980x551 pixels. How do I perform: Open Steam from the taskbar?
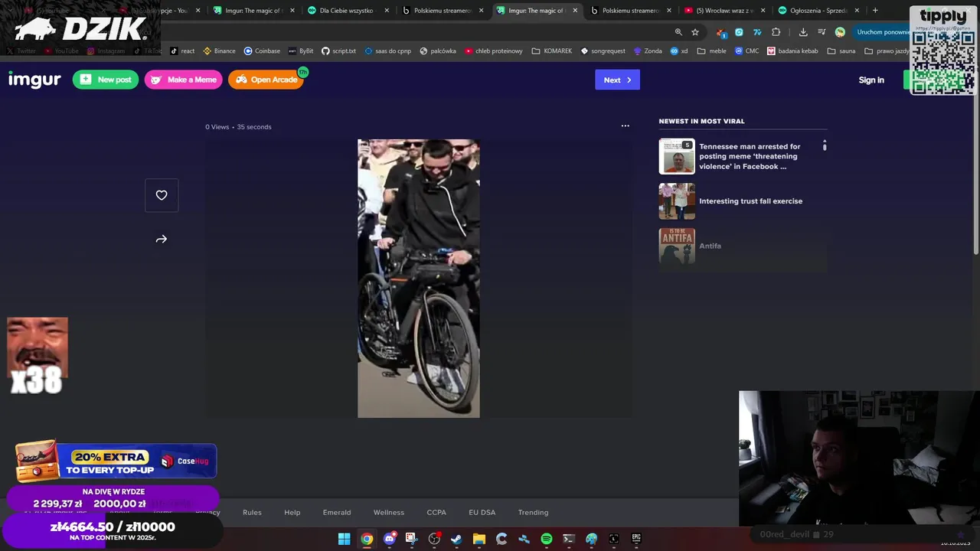tap(456, 539)
